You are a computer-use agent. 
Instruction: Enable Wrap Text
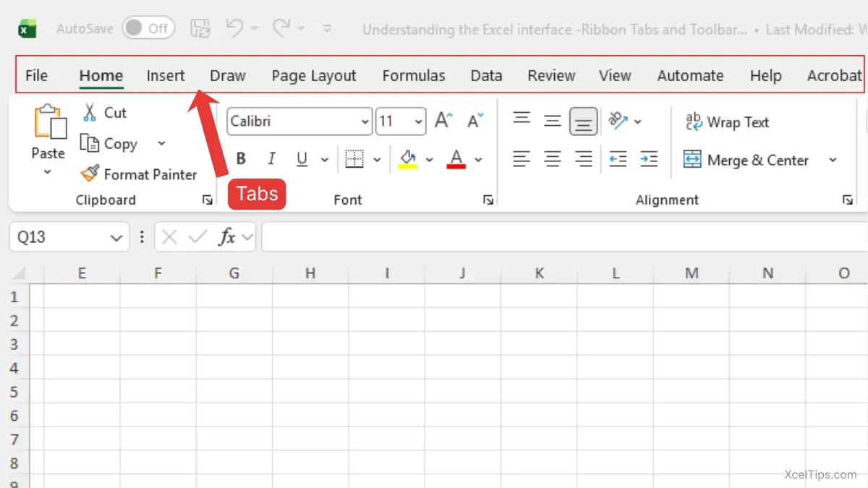point(727,121)
